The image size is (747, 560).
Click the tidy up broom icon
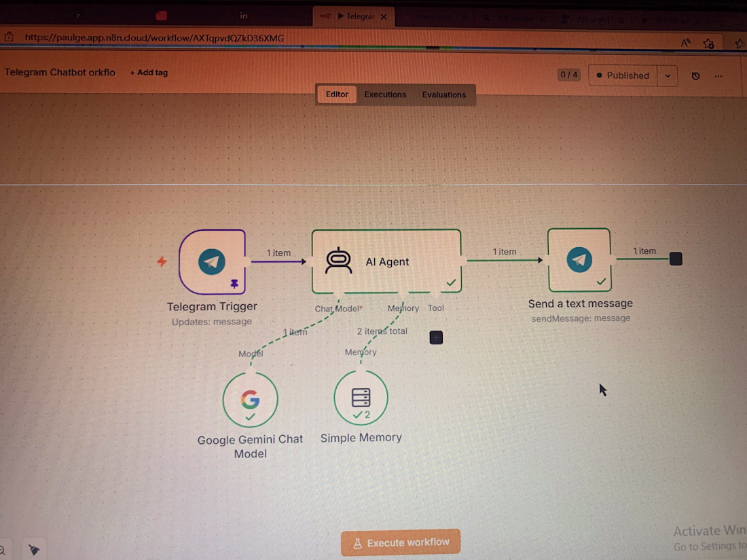(34, 550)
